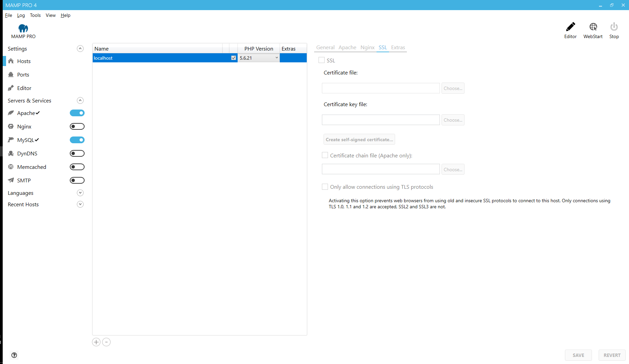Turn off the MySQL toggle switch
The height and width of the screenshot is (364, 629).
(77, 140)
